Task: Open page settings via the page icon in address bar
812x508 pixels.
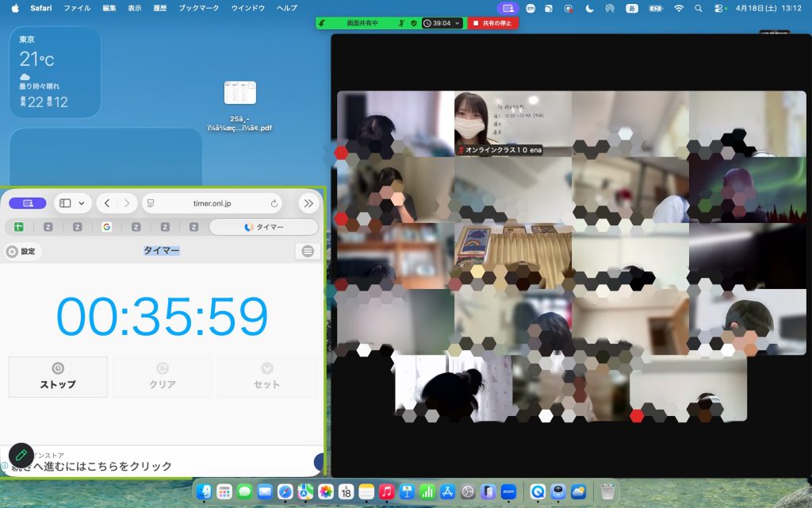Action: click(x=150, y=203)
